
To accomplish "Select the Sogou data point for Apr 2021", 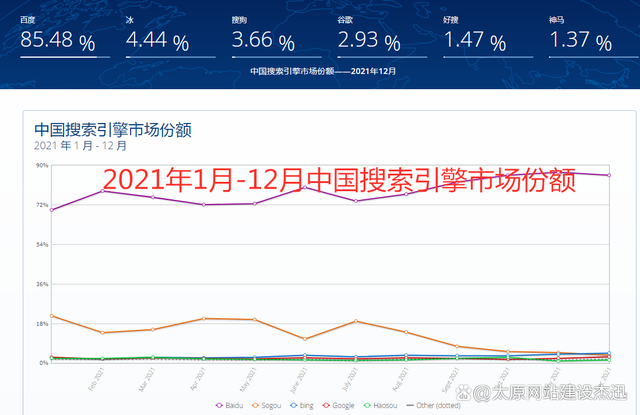I will coord(204,318).
